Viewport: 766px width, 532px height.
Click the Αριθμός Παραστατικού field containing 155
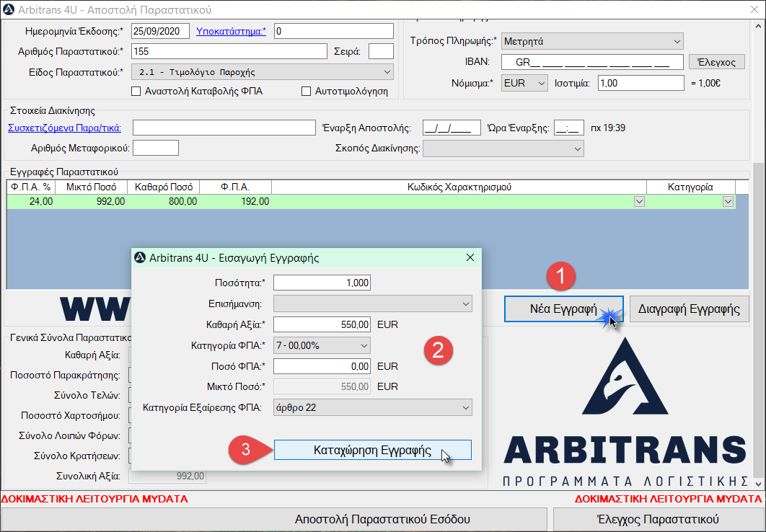[x=229, y=51]
